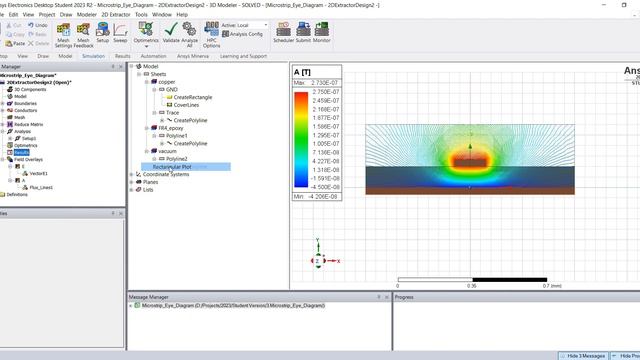Open the Edit menu

13,14
